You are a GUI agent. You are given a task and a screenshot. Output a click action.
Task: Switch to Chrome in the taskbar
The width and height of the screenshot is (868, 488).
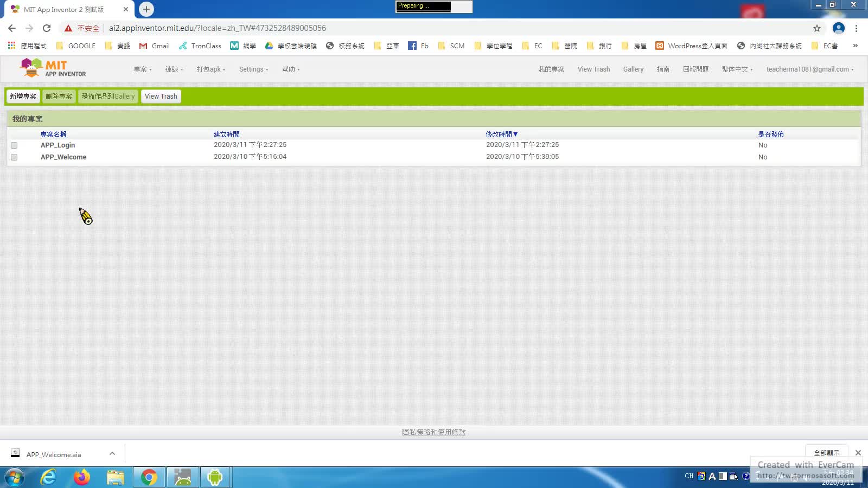pyautogui.click(x=149, y=477)
